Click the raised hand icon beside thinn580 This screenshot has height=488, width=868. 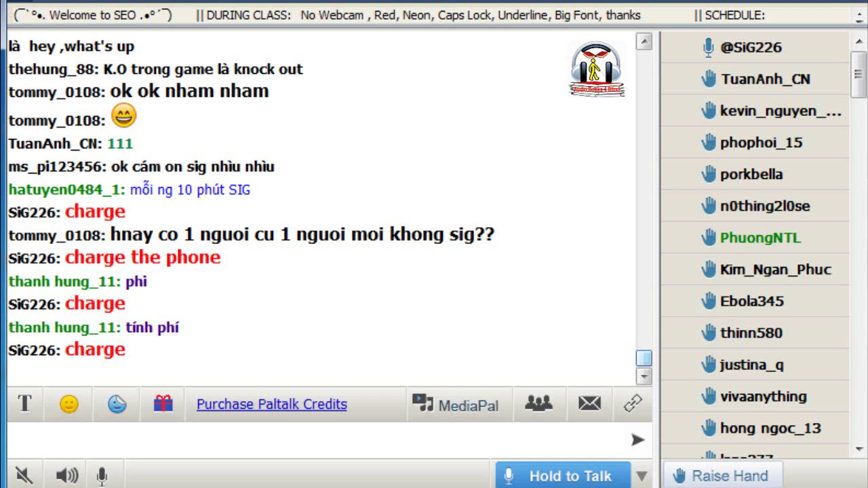tap(709, 333)
